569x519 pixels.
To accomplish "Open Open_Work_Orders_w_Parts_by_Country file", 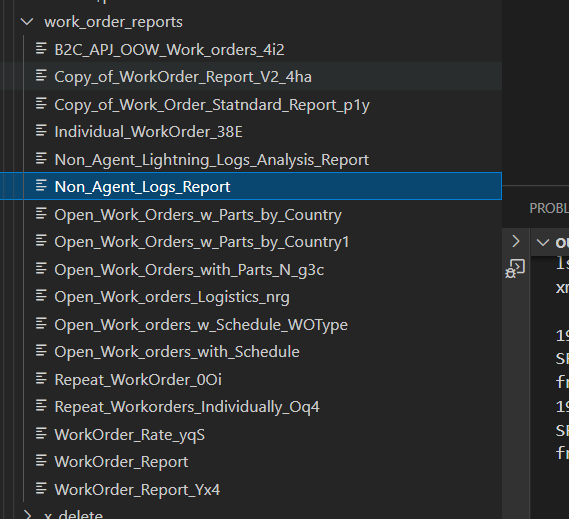I will pyautogui.click(x=198, y=215).
